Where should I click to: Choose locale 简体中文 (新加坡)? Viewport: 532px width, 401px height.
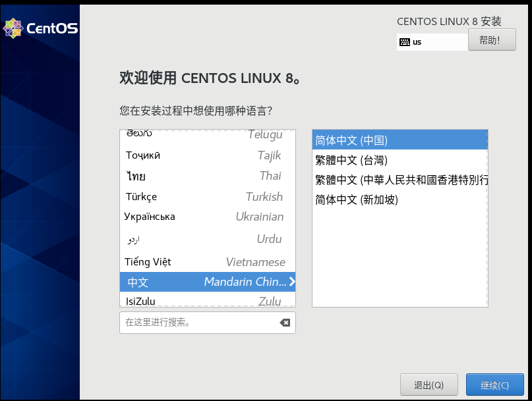click(399, 200)
